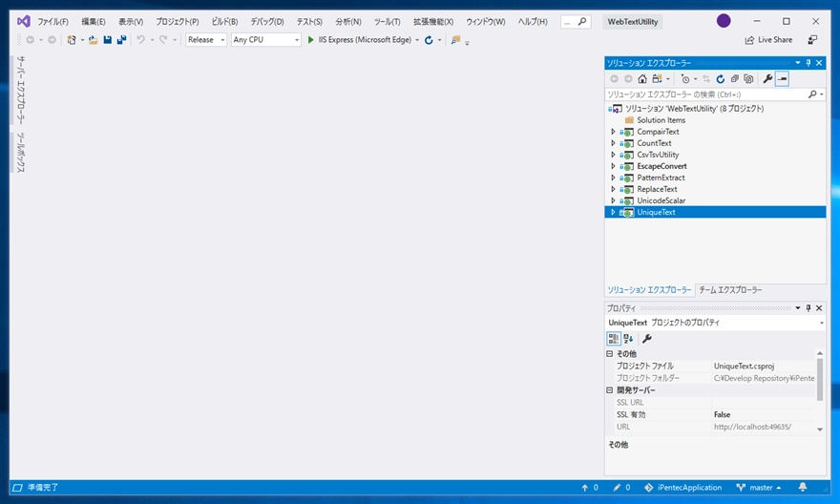Open the ビルド(B) menu
840x504 pixels.
[x=224, y=21]
